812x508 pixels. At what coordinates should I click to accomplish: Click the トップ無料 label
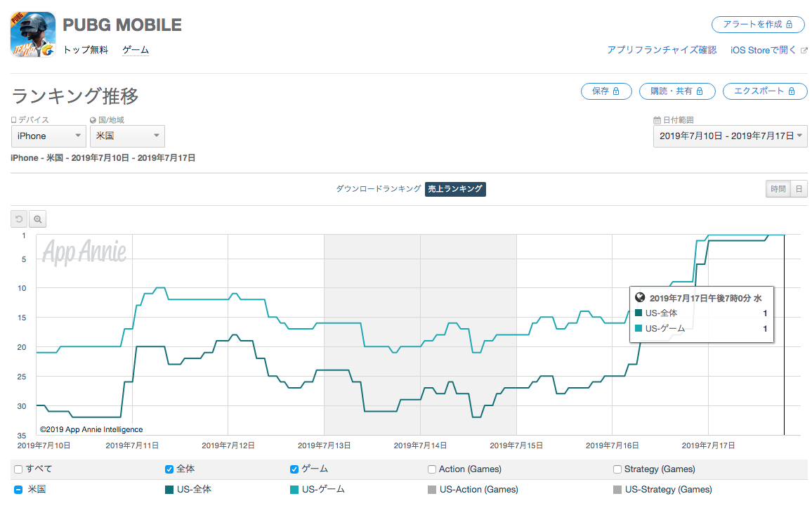point(86,50)
